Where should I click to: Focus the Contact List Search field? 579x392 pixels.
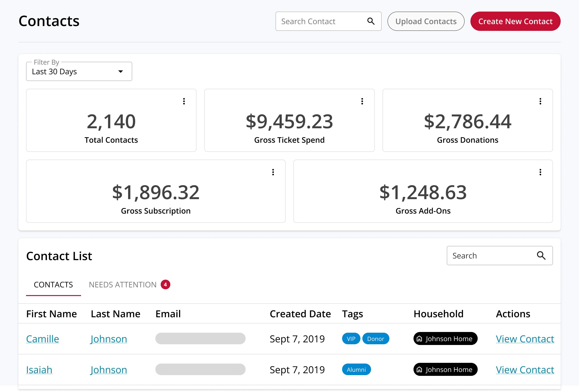coord(500,255)
